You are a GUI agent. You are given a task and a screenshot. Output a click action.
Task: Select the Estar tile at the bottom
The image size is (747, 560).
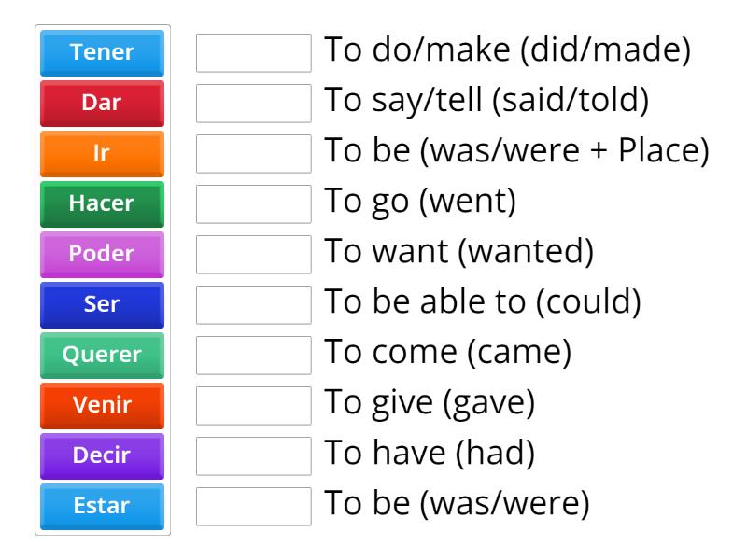(102, 507)
